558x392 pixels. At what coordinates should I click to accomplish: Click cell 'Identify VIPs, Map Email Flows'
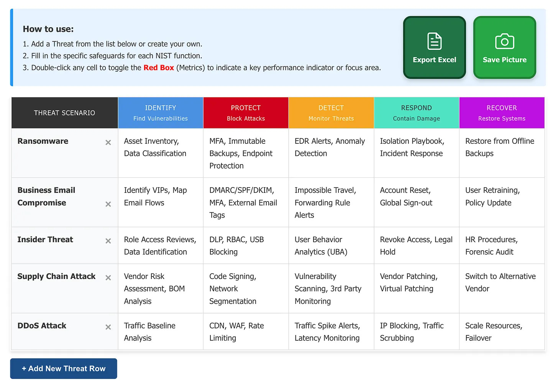pos(161,202)
